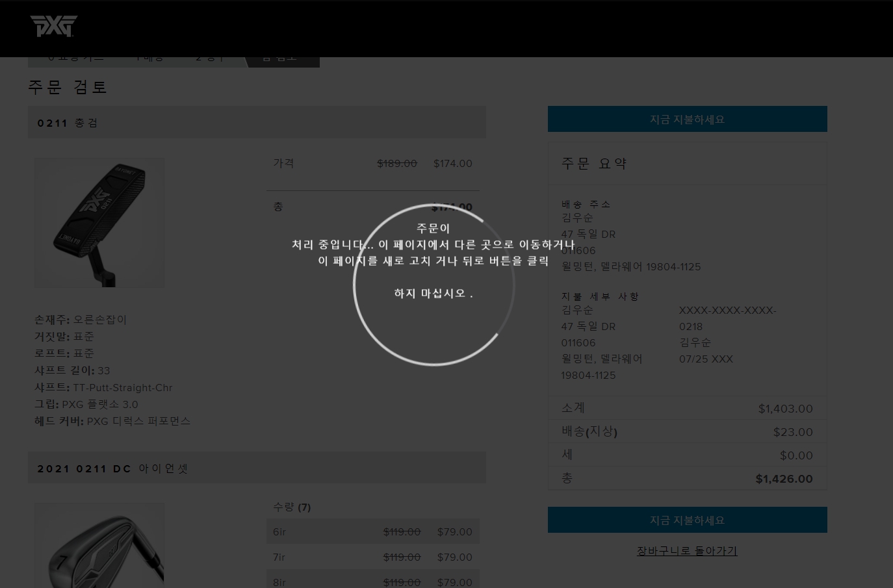Image resolution: width=893 pixels, height=588 pixels.
Task: Open the 7-iron product image
Action: point(99,546)
